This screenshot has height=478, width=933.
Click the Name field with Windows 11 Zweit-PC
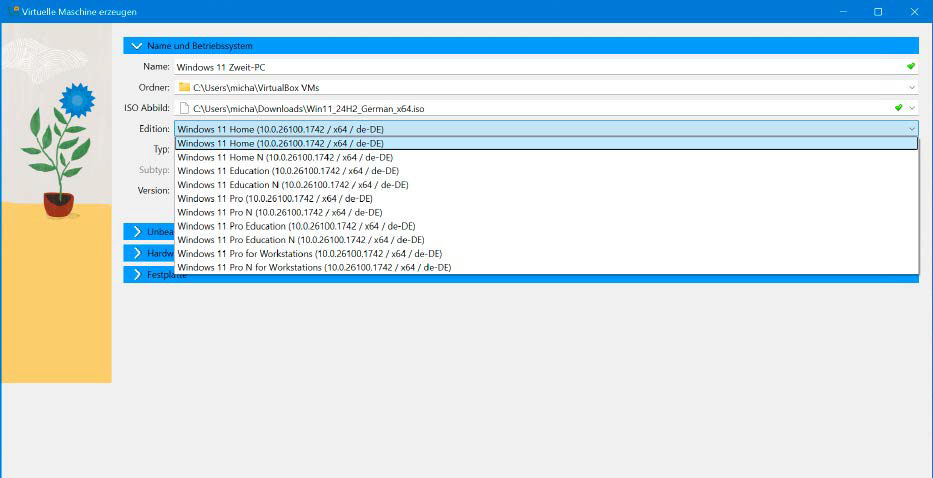click(x=546, y=67)
